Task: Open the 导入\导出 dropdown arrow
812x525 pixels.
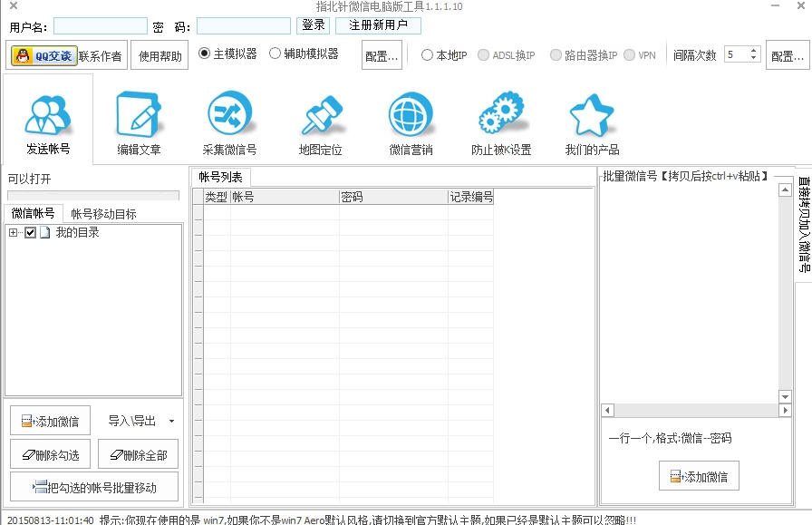Action: [171, 422]
